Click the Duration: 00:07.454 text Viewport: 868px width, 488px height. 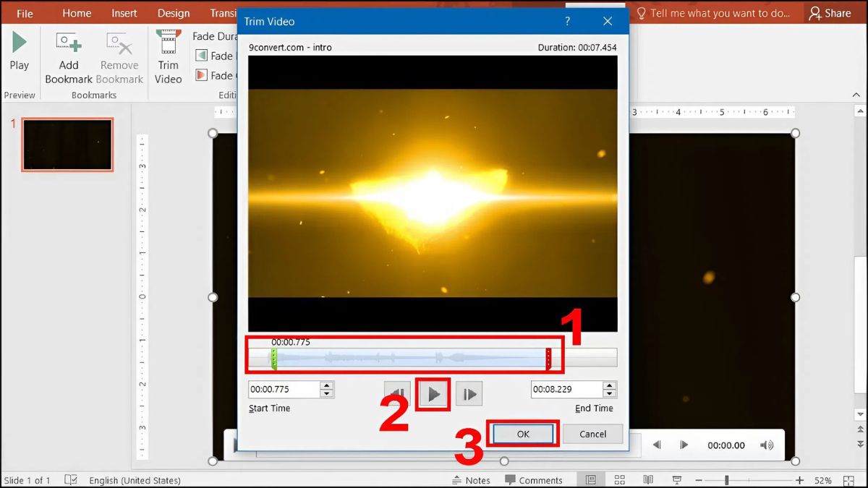pos(577,48)
